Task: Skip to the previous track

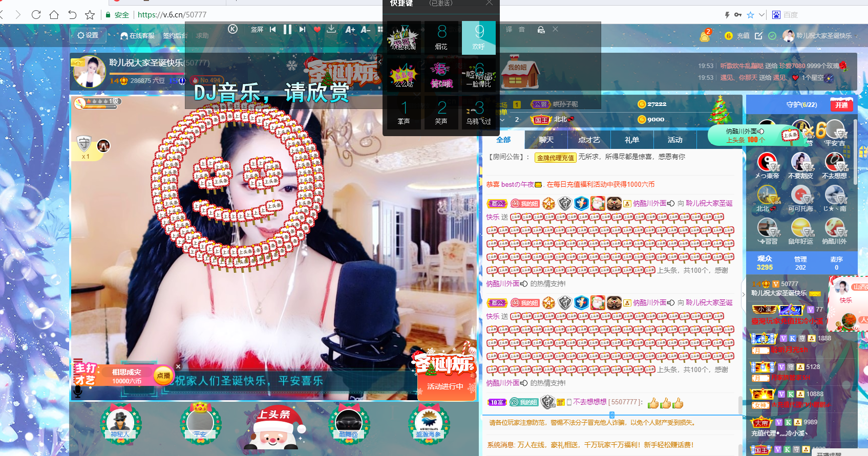Action: (272, 30)
